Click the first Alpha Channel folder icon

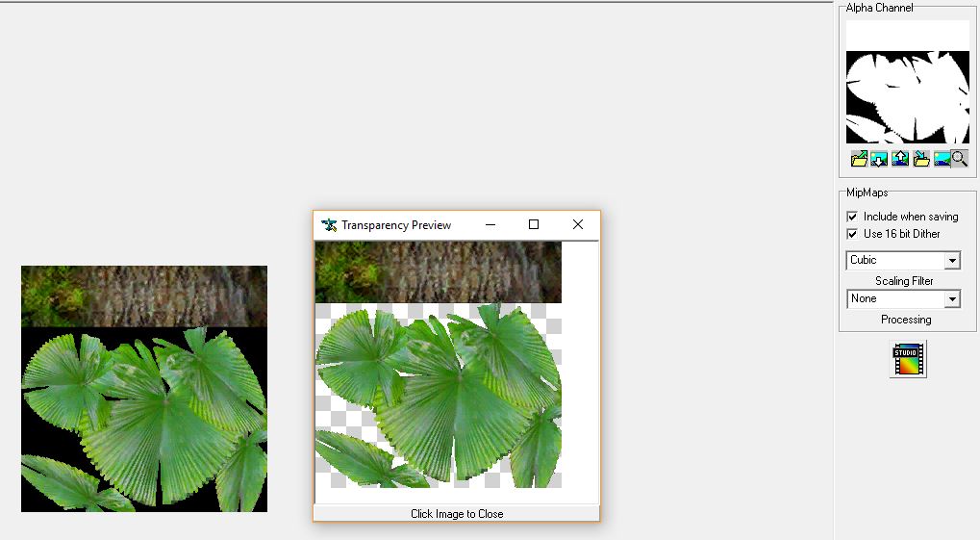point(859,159)
